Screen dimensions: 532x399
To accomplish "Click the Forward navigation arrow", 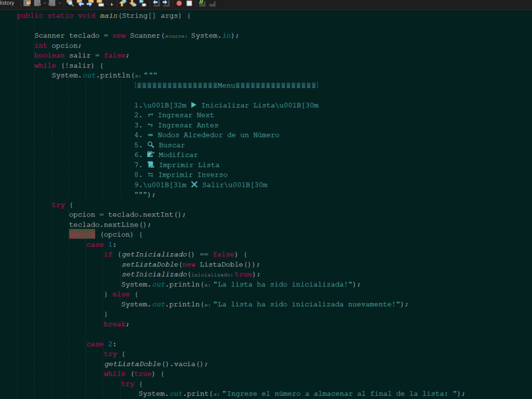I will (x=89, y=4).
